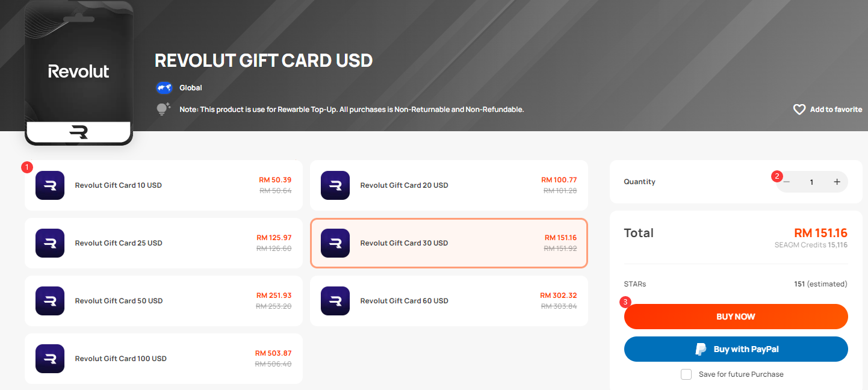Click the BUY NOW button

pyautogui.click(x=736, y=317)
